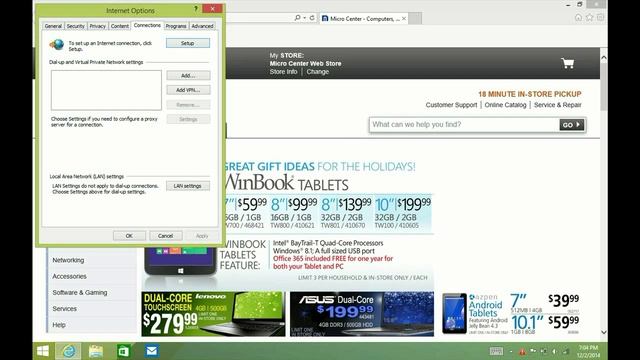640x360 pixels.
Task: Click the Add... button
Action: click(188, 76)
